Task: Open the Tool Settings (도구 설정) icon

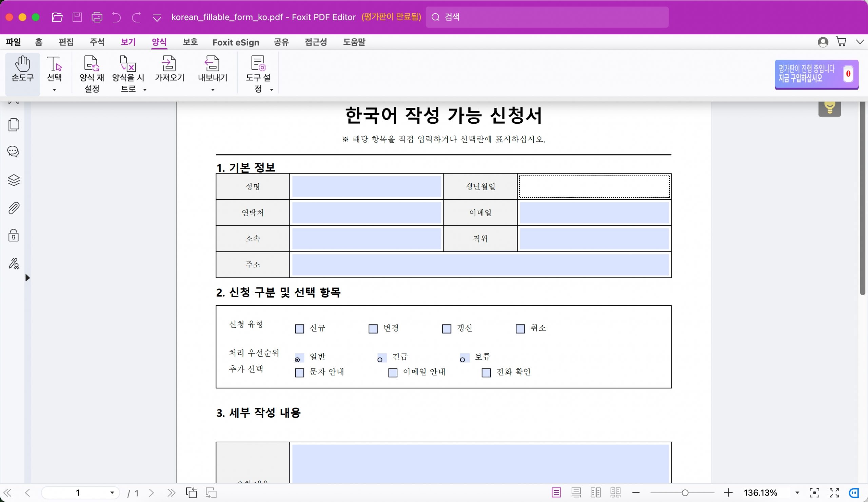Action: (x=258, y=64)
